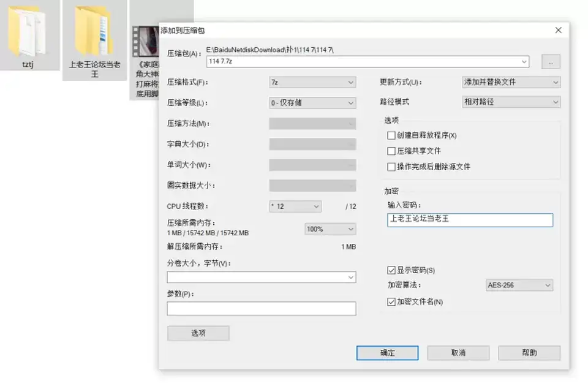Open the CPU 线程数 dropdown
Screen dimensions: 588x389
pos(295,206)
